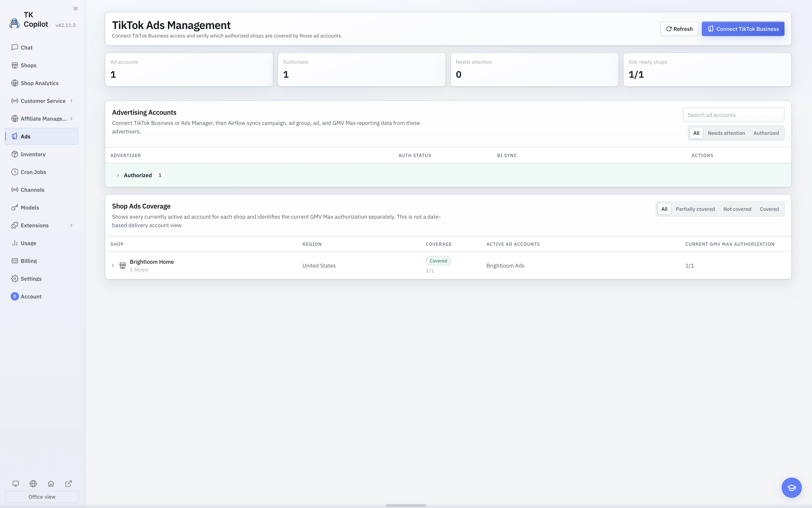Click the Extensions puzzle piece icon
This screenshot has height=508, width=812.
(15, 225)
